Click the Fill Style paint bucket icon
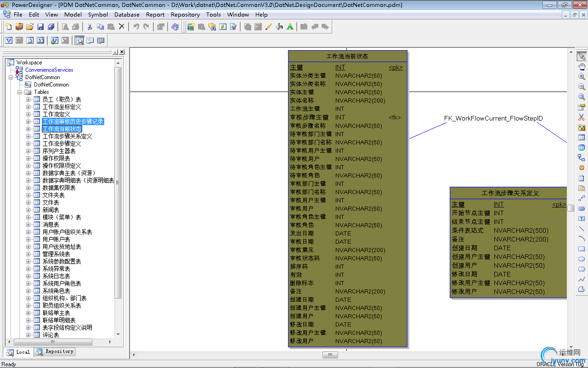 click(279, 27)
